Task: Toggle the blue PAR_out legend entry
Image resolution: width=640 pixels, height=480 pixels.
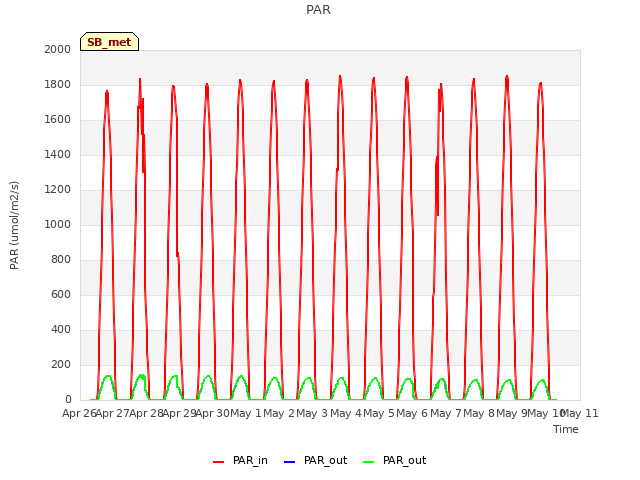Action: pos(315,460)
